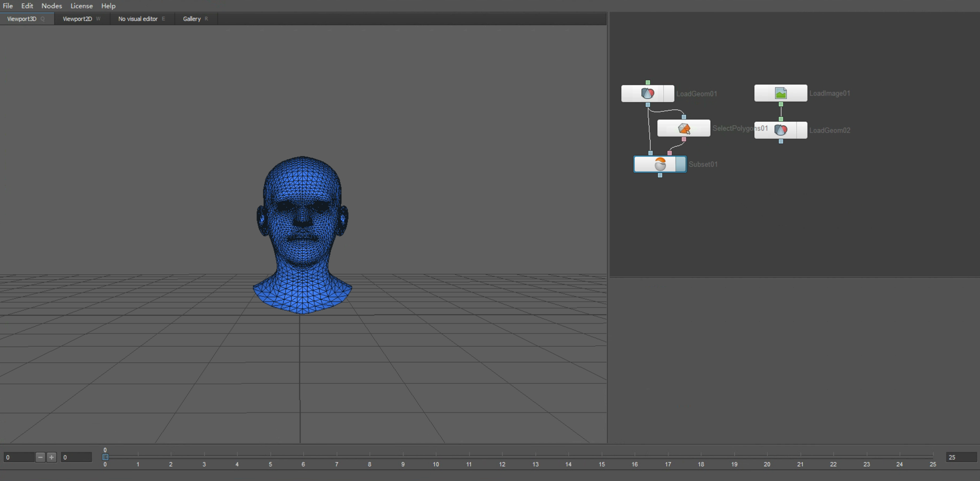This screenshot has width=980, height=481.
Task: Click the pink output port under SelectPolygons01
Action: coord(684,139)
